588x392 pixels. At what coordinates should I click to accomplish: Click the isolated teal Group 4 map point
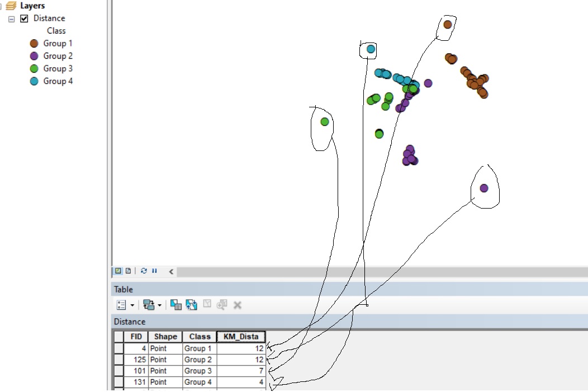[x=371, y=49]
